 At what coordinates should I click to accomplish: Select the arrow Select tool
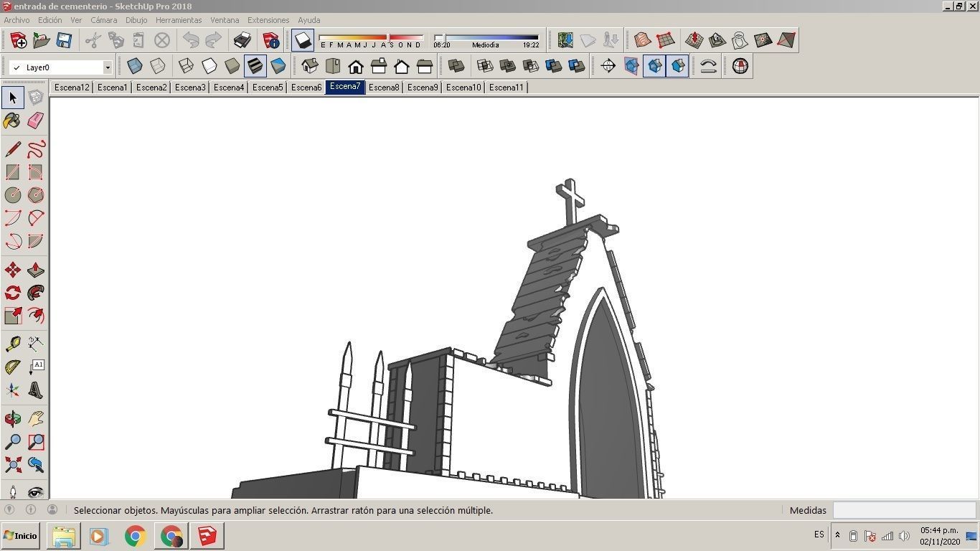pyautogui.click(x=13, y=98)
